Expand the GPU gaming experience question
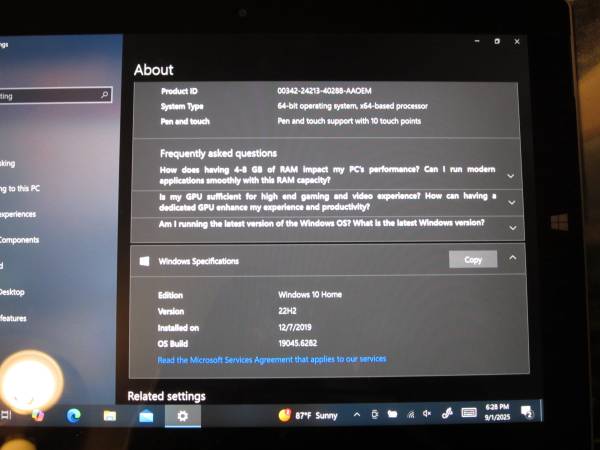 coord(511,201)
